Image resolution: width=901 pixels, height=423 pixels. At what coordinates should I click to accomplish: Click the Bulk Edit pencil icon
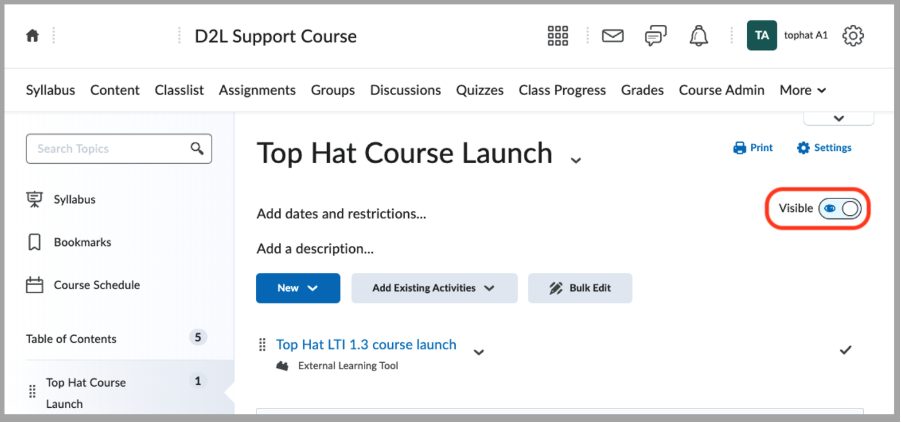(x=555, y=288)
